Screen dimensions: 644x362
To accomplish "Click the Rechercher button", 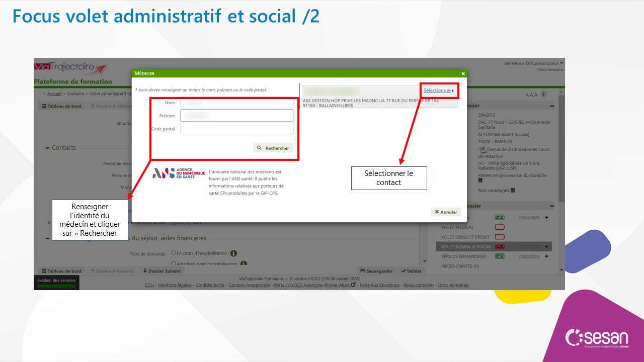I will [x=273, y=148].
